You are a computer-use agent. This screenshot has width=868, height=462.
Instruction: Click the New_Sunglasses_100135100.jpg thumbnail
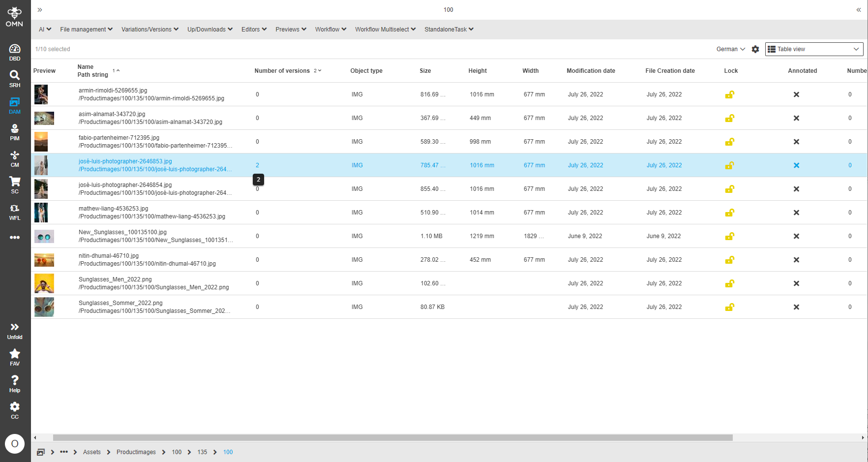point(44,236)
